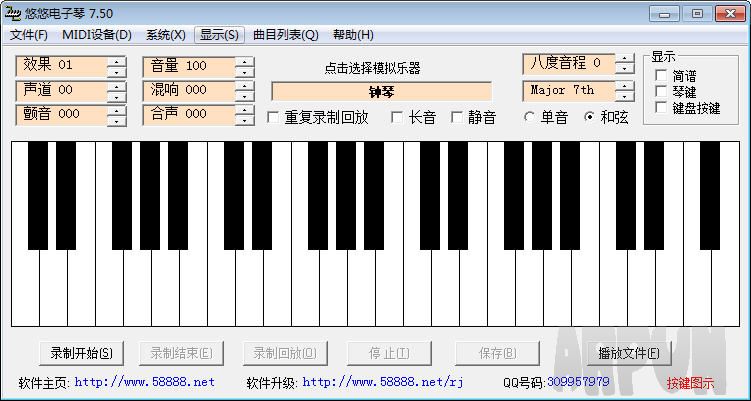751x401 pixels.
Task: Click the 录制回放(O) button
Action: [285, 354]
